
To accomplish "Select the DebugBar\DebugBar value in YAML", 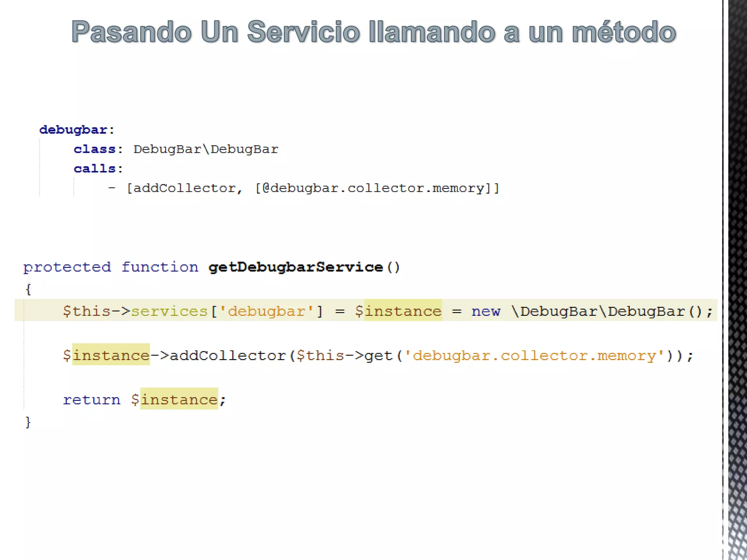I will click(x=206, y=149).
